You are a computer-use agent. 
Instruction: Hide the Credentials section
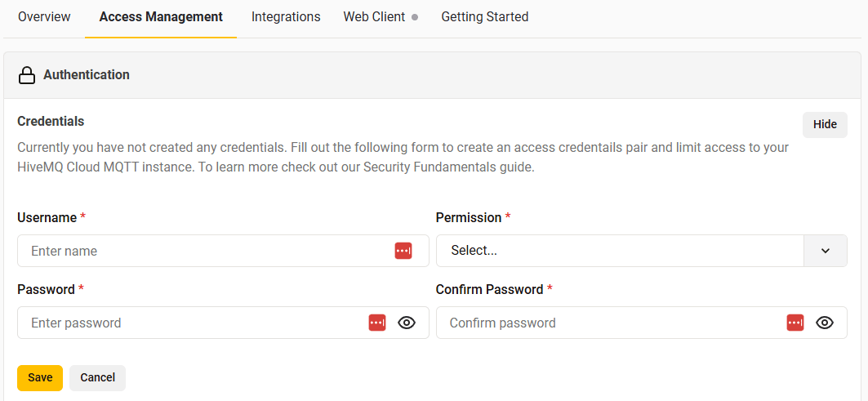point(825,124)
